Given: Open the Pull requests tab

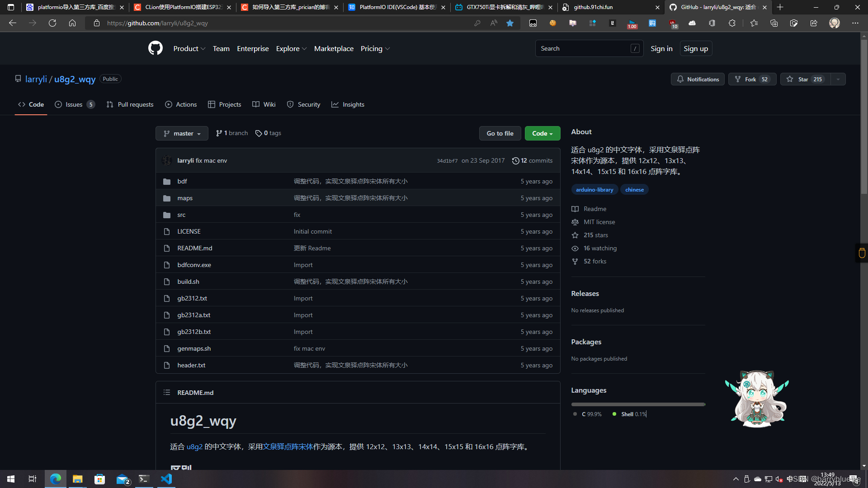Looking at the screenshot, I should point(130,104).
